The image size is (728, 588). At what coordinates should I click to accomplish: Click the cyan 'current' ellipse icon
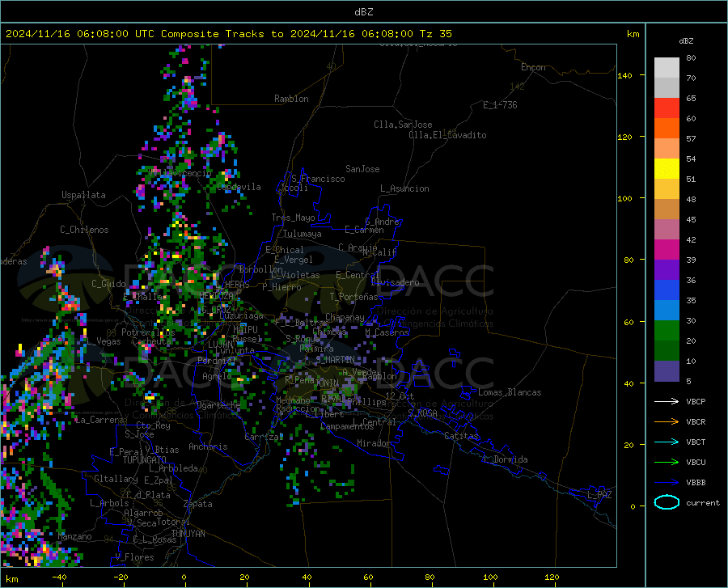(667, 502)
